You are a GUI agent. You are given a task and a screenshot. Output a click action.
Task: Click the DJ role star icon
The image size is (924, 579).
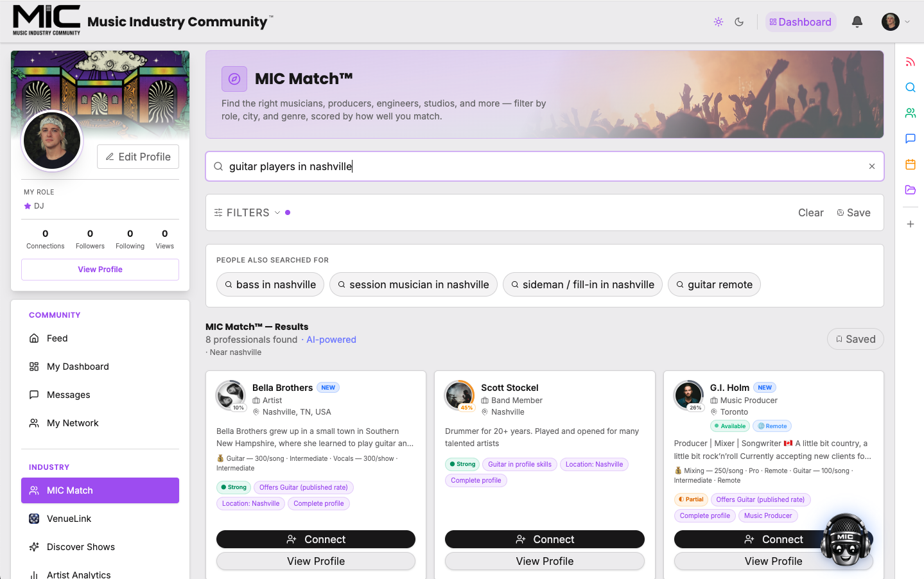28,206
